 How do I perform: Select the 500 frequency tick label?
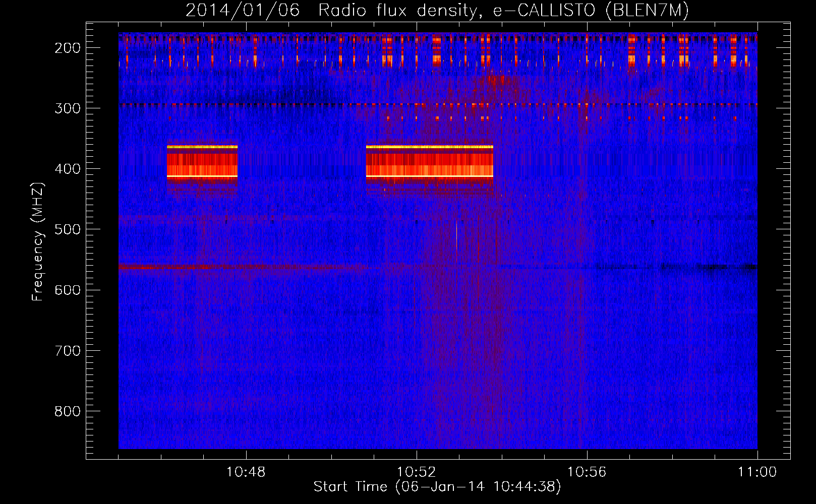coord(68,229)
